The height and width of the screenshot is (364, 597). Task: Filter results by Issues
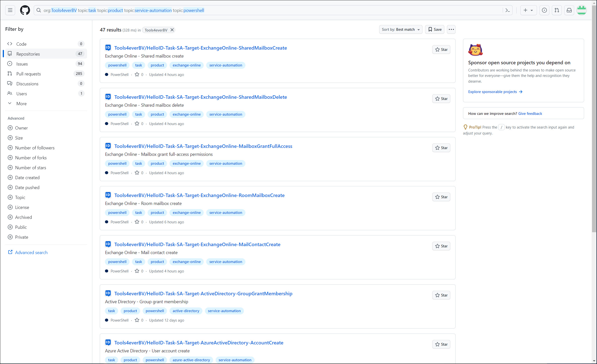coord(46,64)
